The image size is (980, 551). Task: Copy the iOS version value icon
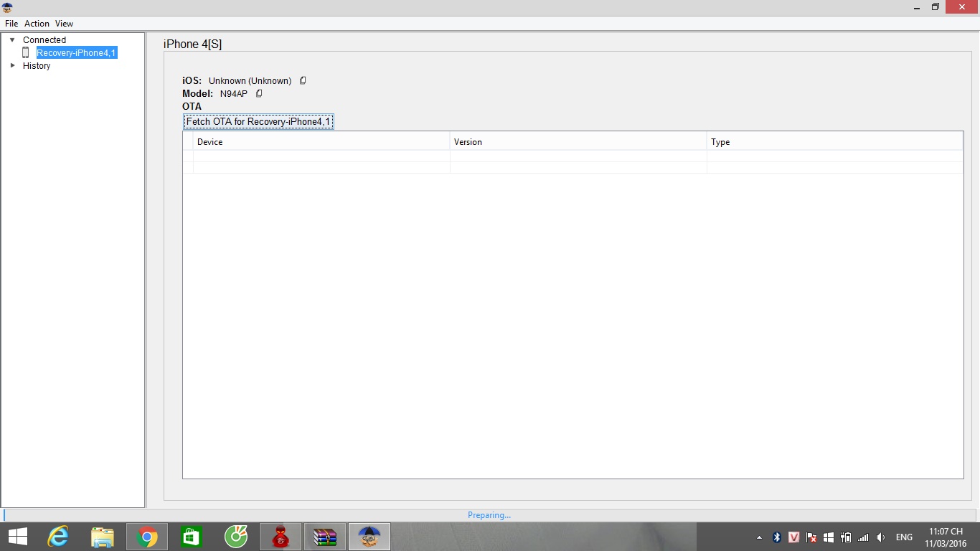[303, 80]
